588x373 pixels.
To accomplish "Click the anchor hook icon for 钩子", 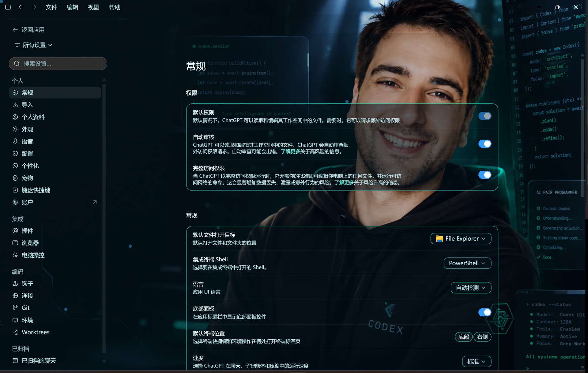I will (15, 284).
